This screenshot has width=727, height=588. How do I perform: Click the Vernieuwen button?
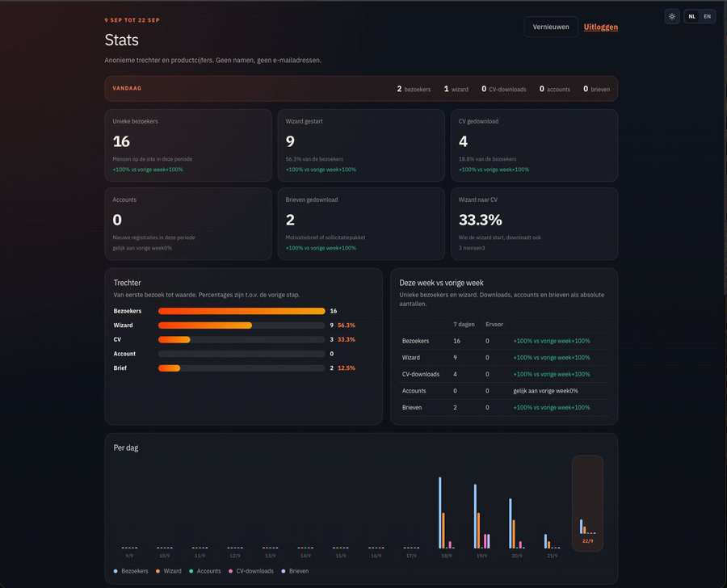pyautogui.click(x=551, y=27)
